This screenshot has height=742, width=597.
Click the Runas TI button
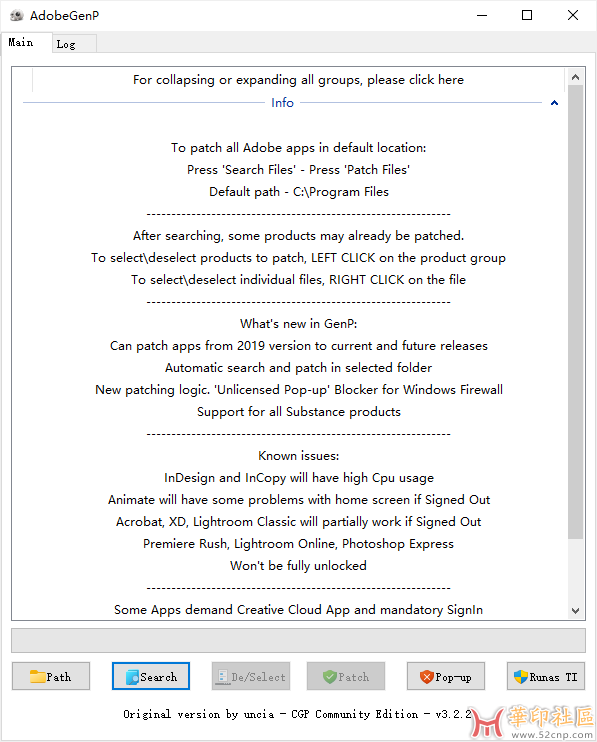click(546, 676)
